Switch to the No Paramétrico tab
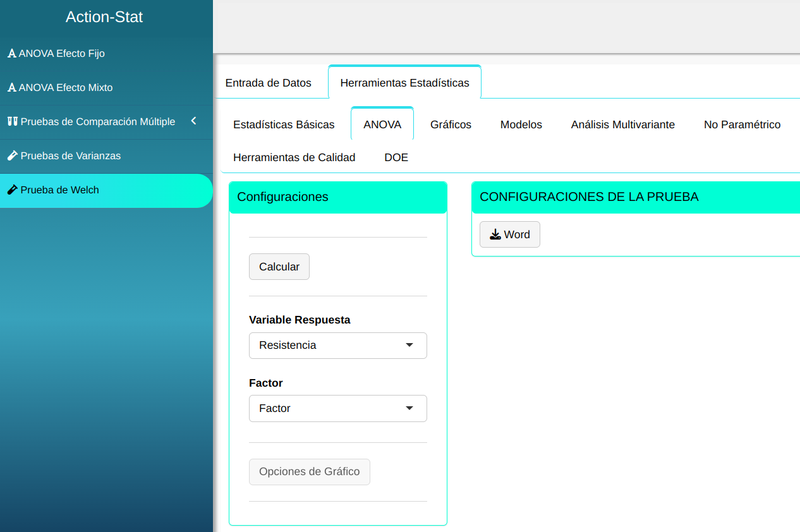This screenshot has height=532, width=800. 742,124
